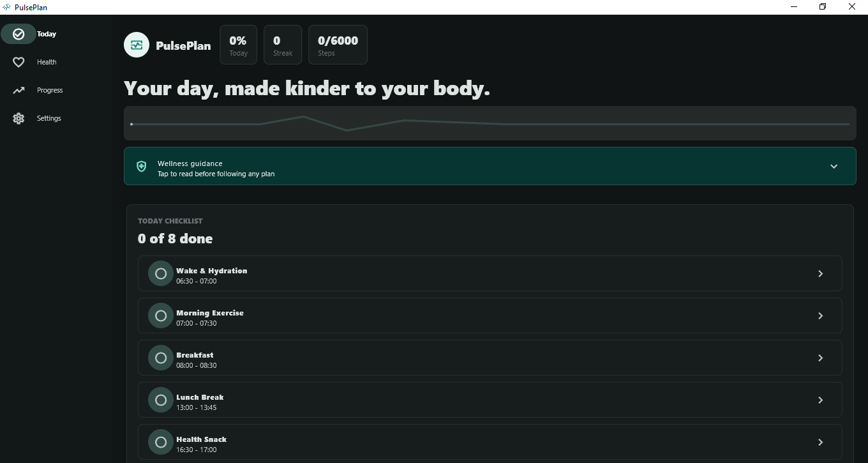The image size is (868, 463).
Task: Click the Streak stat card
Action: click(283, 45)
